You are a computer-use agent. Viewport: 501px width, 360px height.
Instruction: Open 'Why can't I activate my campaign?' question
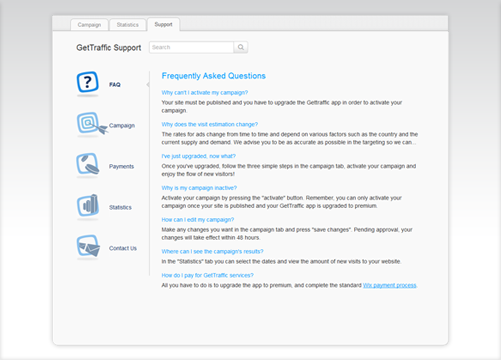(205, 93)
